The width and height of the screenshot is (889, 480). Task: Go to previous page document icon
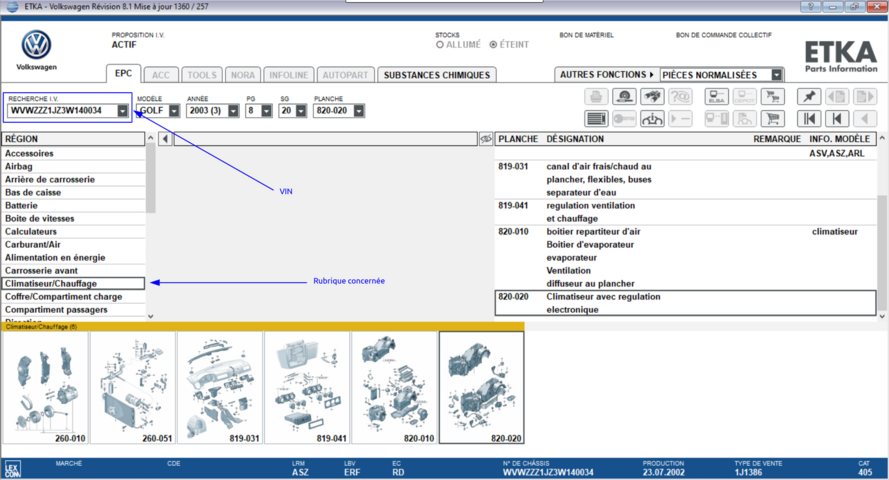point(837,97)
